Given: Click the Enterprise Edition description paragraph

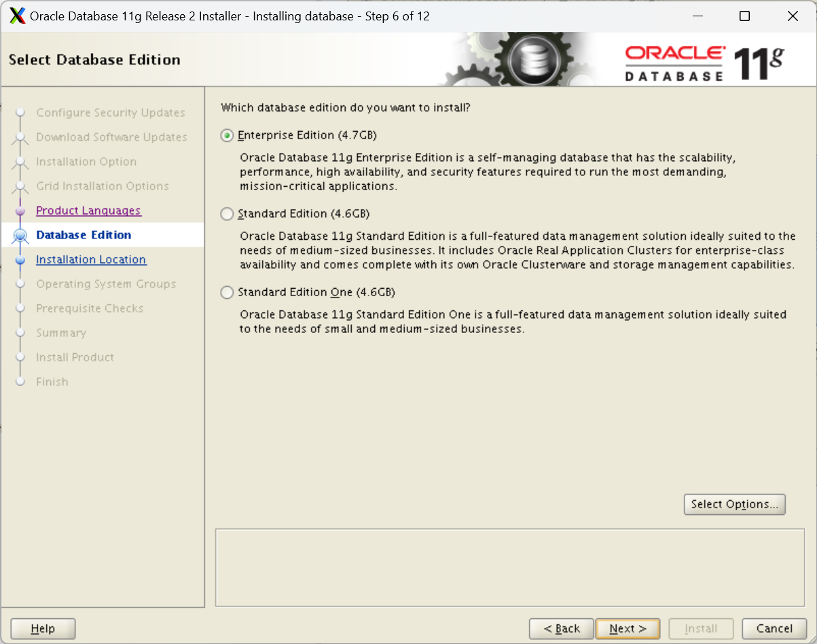Looking at the screenshot, I should pyautogui.click(x=488, y=172).
